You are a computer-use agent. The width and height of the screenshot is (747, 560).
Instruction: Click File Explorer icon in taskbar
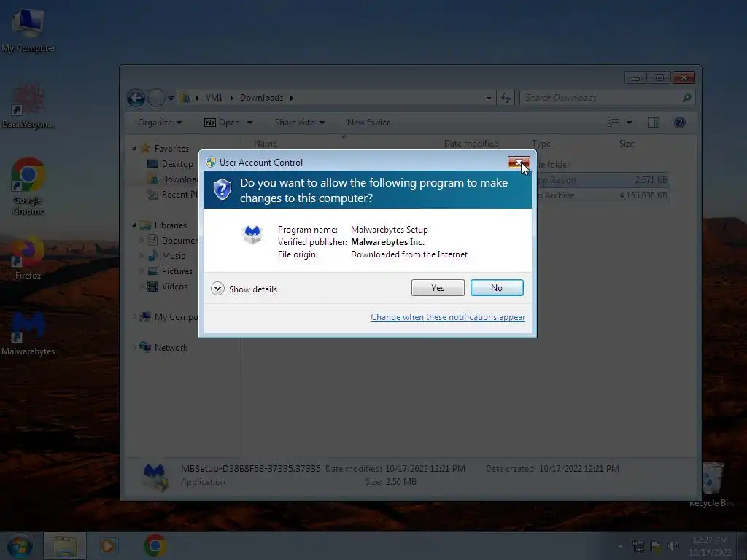click(64, 546)
